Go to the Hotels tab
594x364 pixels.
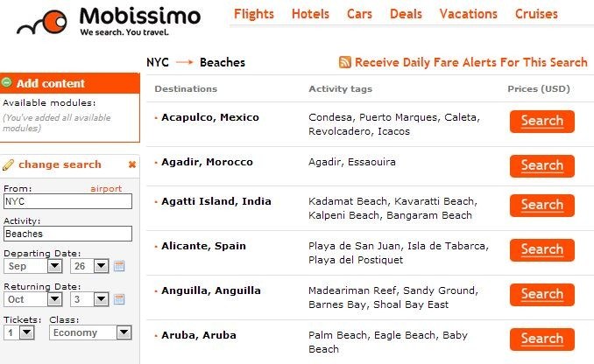coord(310,14)
